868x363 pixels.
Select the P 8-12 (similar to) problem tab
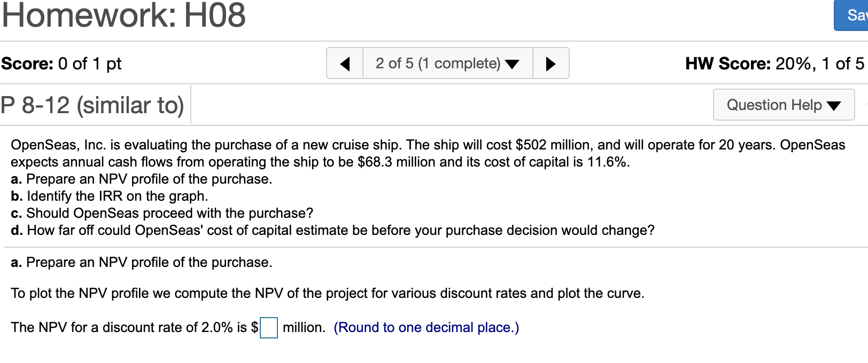[92, 105]
